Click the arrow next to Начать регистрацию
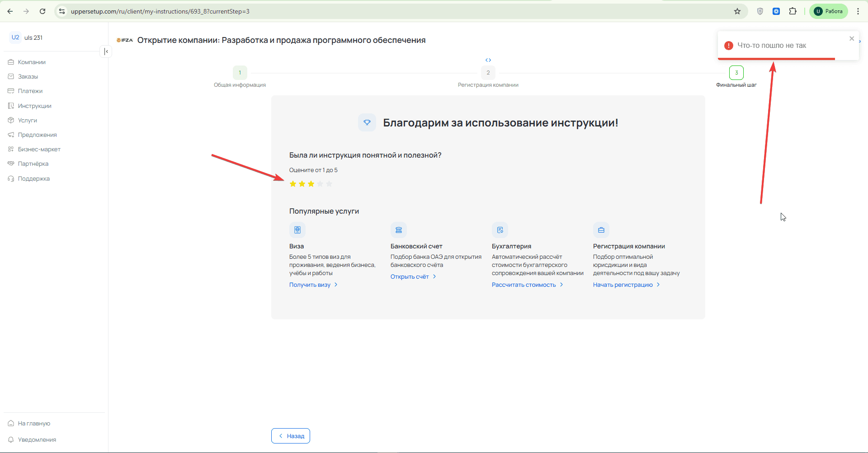Image resolution: width=868 pixels, height=453 pixels. (x=658, y=285)
